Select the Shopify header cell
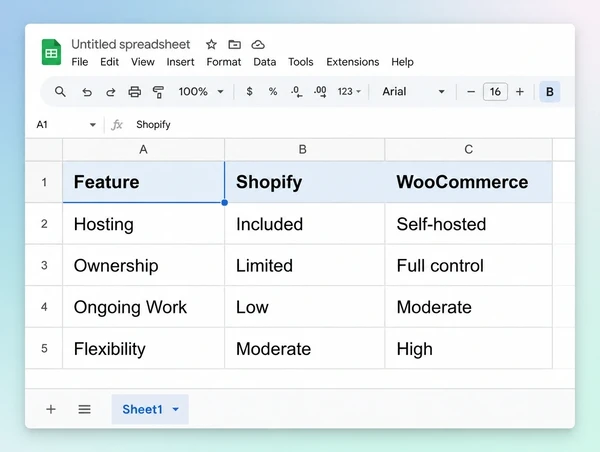This screenshot has height=452, width=600. point(305,182)
